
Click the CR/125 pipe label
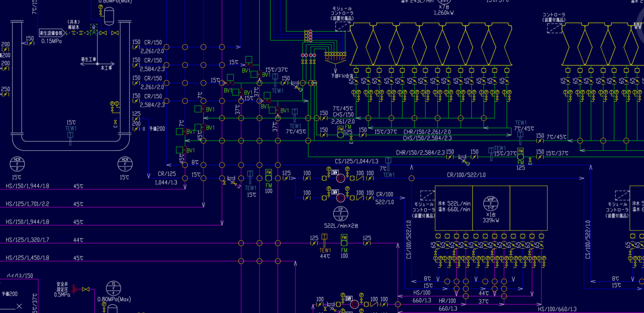pyautogui.click(x=167, y=174)
